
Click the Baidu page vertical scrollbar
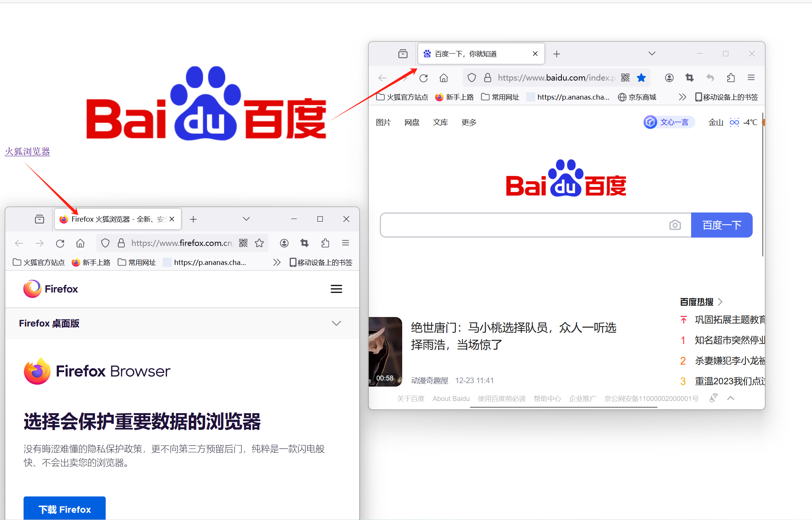[763, 184]
